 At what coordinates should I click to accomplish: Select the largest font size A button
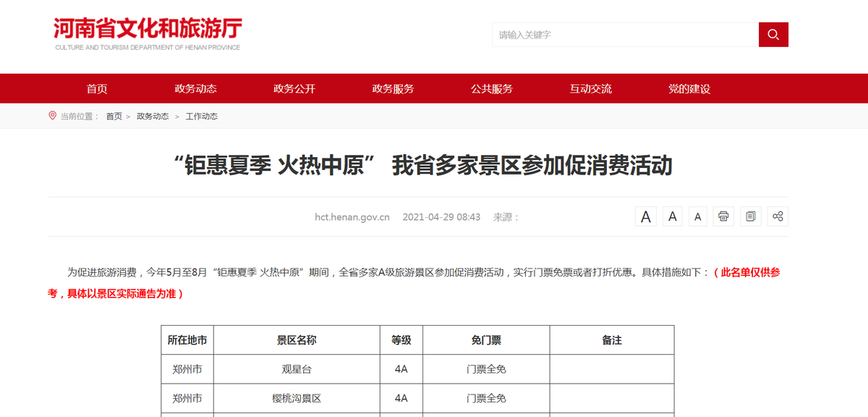tap(646, 216)
